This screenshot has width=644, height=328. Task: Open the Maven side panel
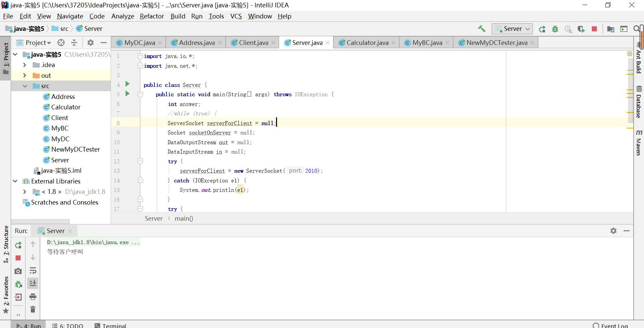tap(639, 143)
